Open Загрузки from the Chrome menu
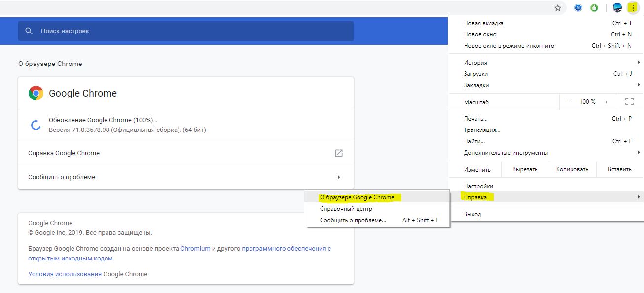The height and width of the screenshot is (293, 644). click(x=546, y=74)
